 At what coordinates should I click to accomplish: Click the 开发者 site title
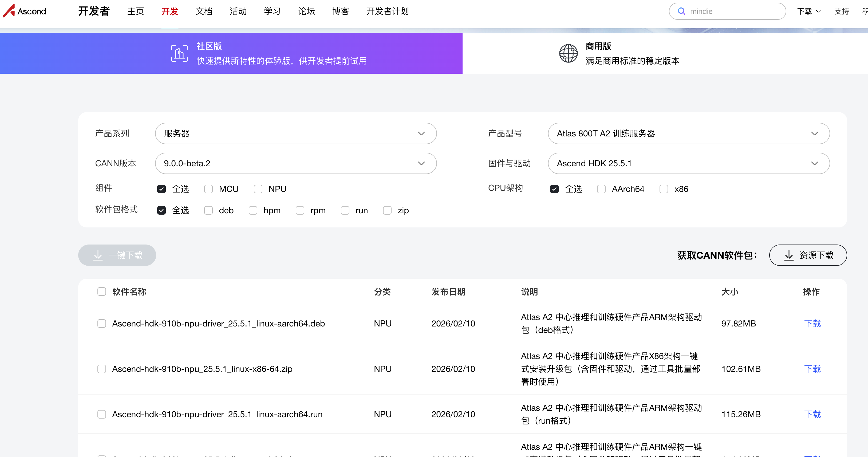[x=94, y=11]
